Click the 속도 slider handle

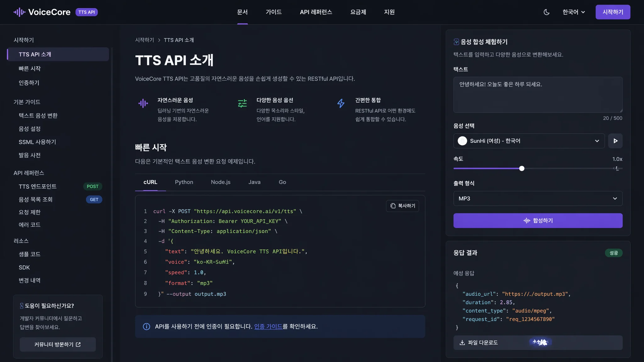(522, 168)
